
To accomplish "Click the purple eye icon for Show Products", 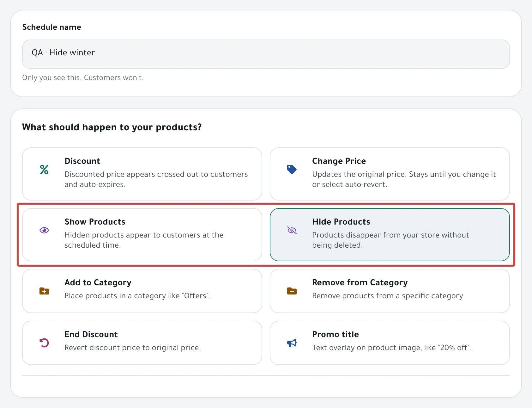I will coord(44,230).
